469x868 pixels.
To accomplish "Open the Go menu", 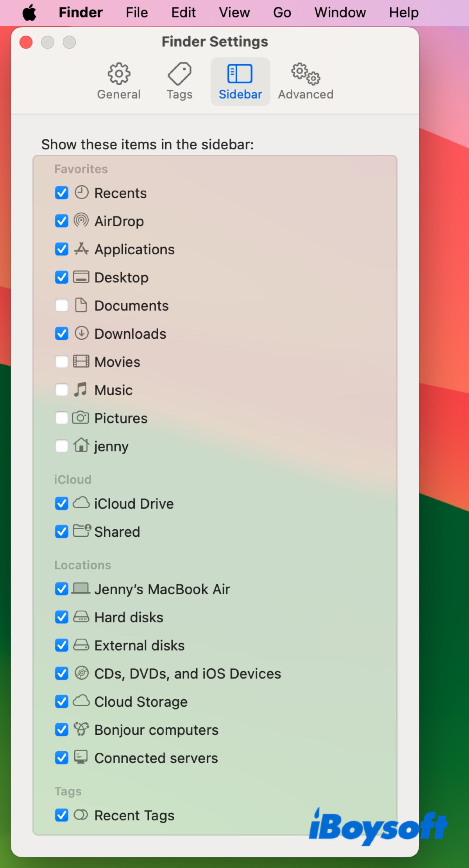I will click(x=282, y=13).
